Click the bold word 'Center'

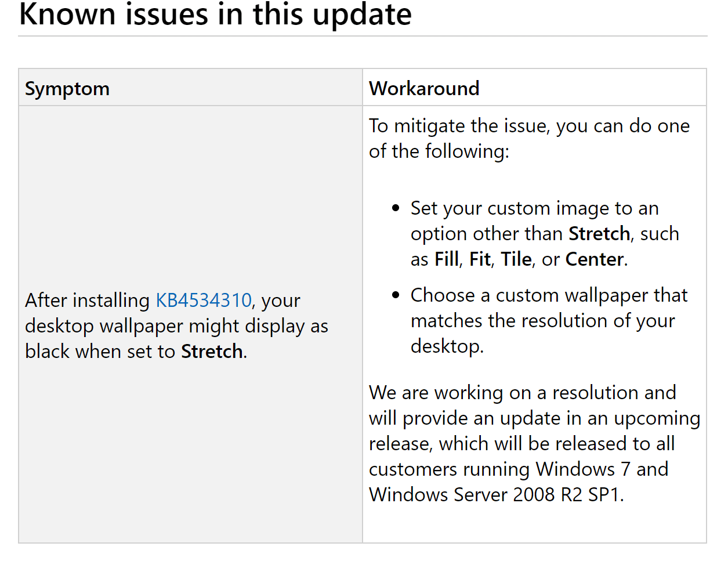pos(595,259)
